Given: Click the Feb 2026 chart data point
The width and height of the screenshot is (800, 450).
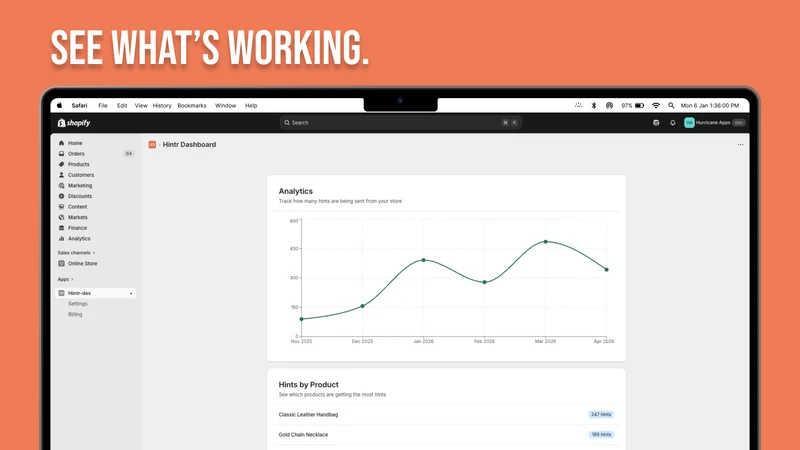Looking at the screenshot, I should [x=485, y=282].
